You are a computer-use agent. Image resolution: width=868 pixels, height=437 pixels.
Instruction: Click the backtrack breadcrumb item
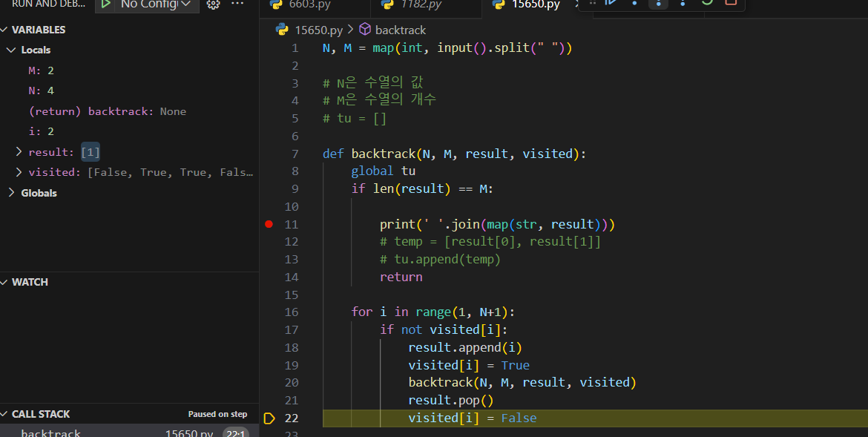(400, 30)
